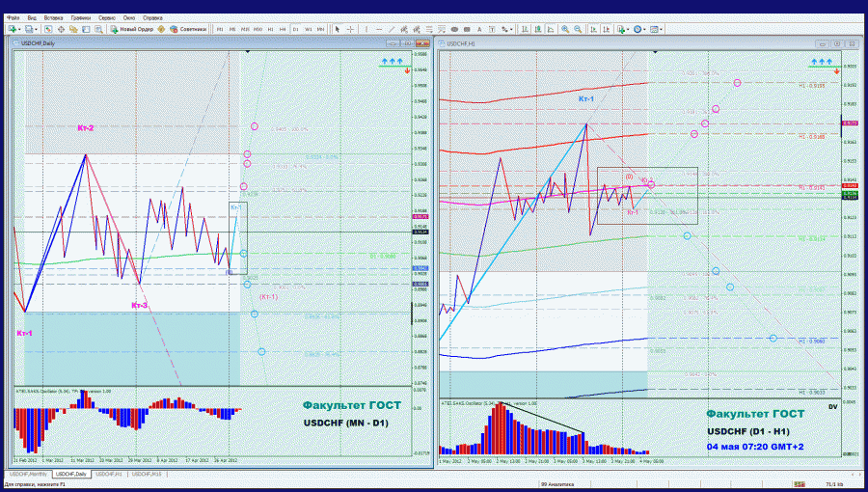Open the Графики menu
The width and height of the screenshot is (868, 492).
coord(81,17)
